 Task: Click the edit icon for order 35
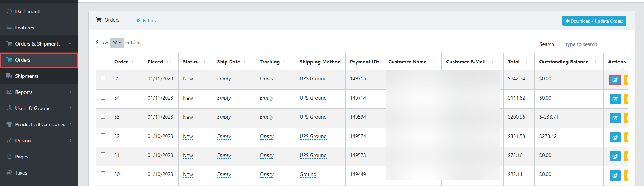coord(615,80)
